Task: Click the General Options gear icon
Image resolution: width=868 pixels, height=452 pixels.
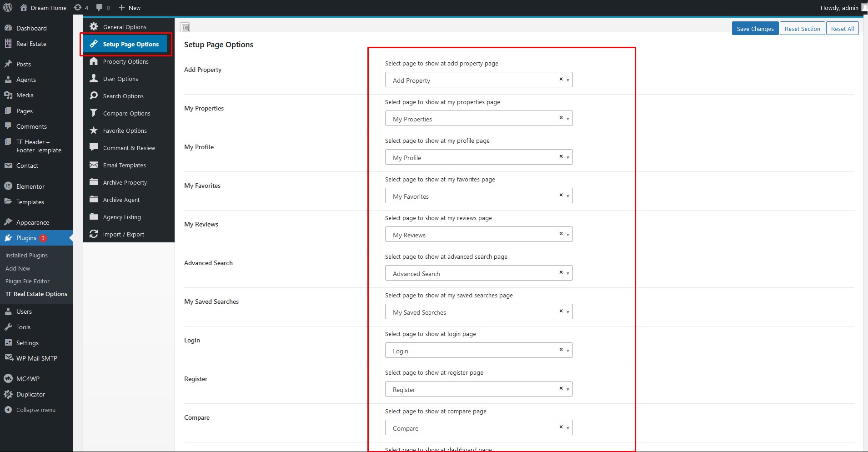Action: point(94,26)
